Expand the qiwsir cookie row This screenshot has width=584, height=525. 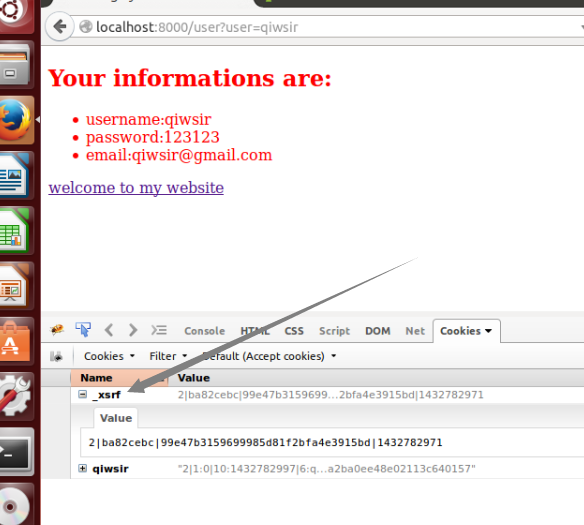(x=83, y=468)
